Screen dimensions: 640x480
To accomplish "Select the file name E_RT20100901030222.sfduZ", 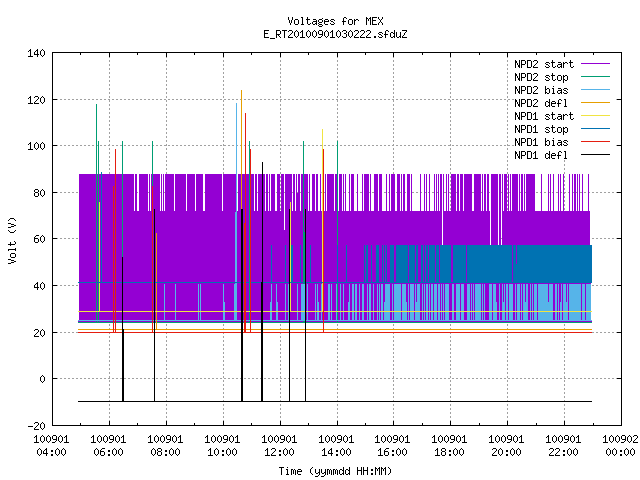I will (x=335, y=34).
